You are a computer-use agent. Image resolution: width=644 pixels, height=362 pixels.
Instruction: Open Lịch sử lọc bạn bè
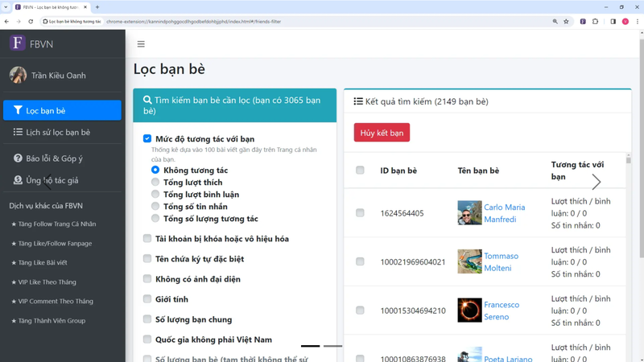coord(62,132)
